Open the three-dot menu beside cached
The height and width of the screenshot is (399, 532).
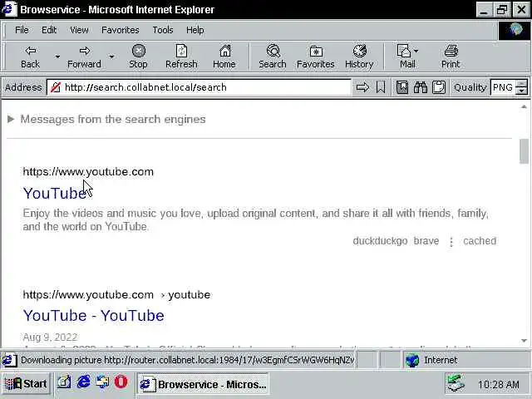[451, 242]
